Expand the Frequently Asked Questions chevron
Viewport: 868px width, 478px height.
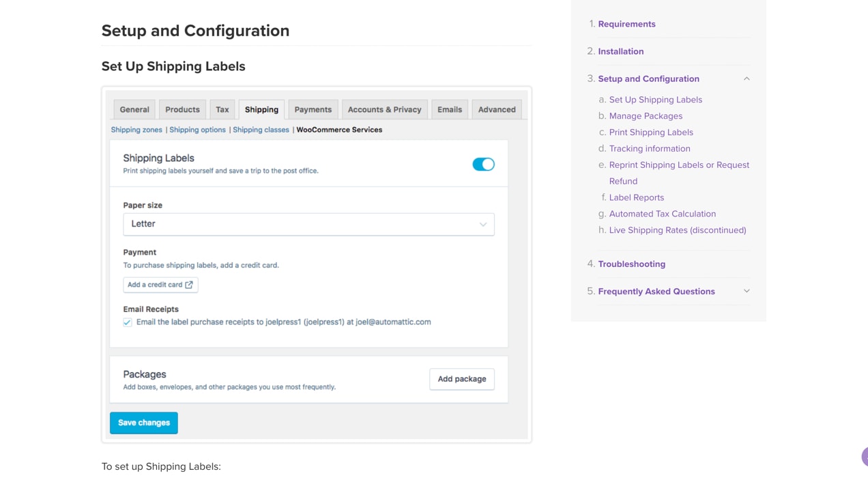tap(747, 291)
